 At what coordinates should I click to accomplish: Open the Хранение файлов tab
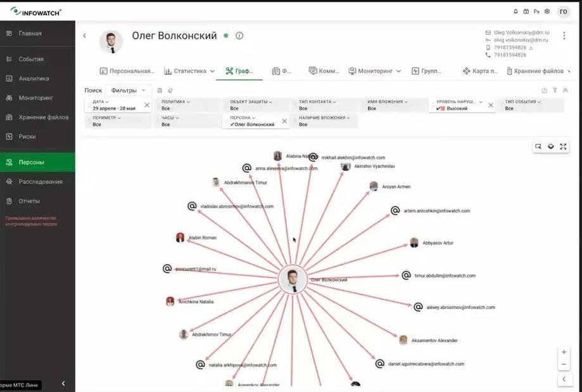click(538, 71)
